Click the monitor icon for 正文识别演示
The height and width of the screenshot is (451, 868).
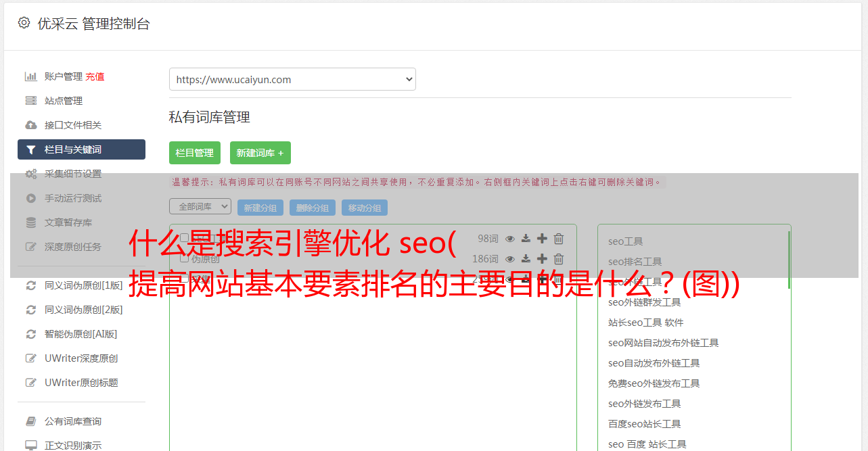(31, 446)
